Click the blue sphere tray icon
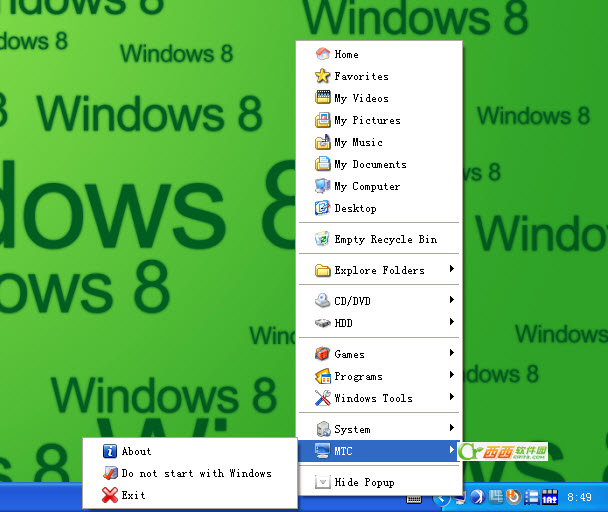 click(478, 497)
